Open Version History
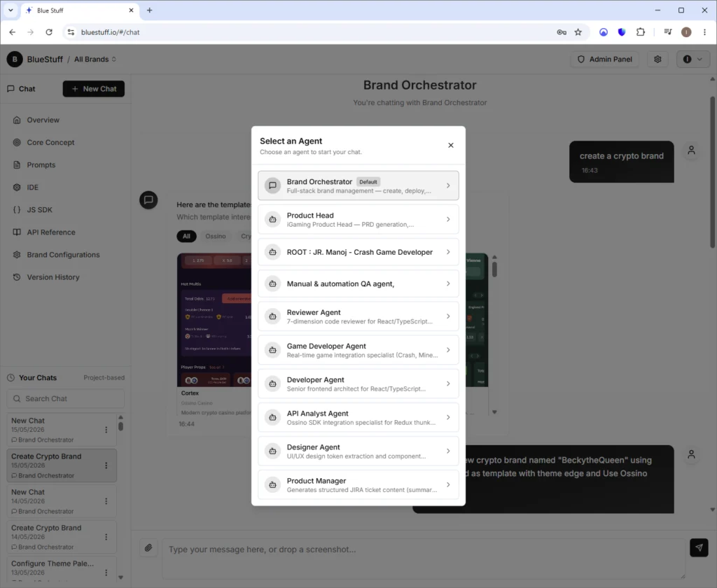Image resolution: width=717 pixels, height=588 pixels. point(53,277)
